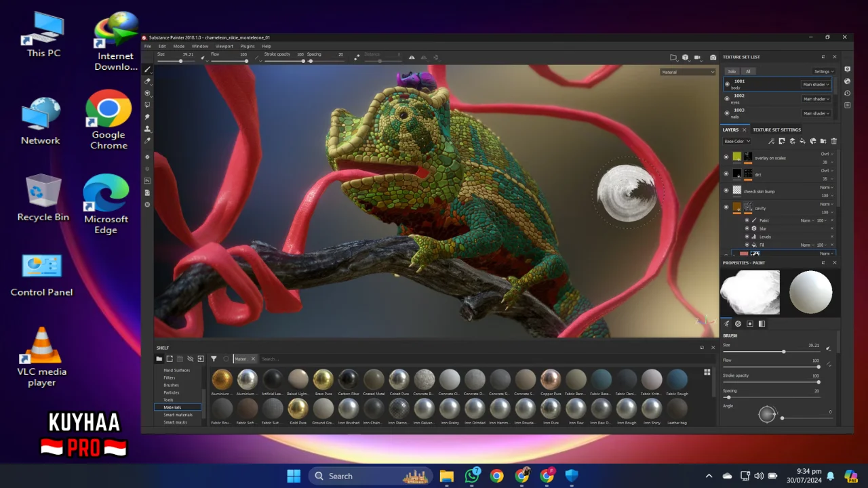Open blend mode dropdown of overlay on scales

click(x=827, y=154)
